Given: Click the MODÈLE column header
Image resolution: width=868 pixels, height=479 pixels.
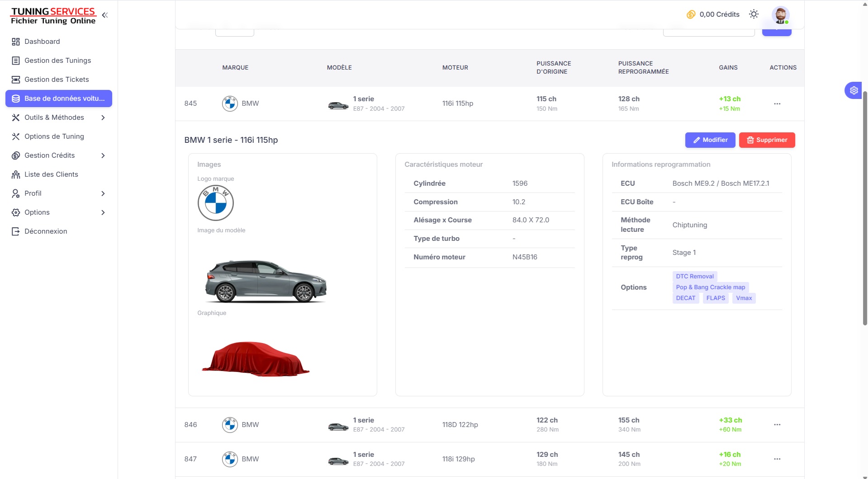Looking at the screenshot, I should tap(339, 68).
